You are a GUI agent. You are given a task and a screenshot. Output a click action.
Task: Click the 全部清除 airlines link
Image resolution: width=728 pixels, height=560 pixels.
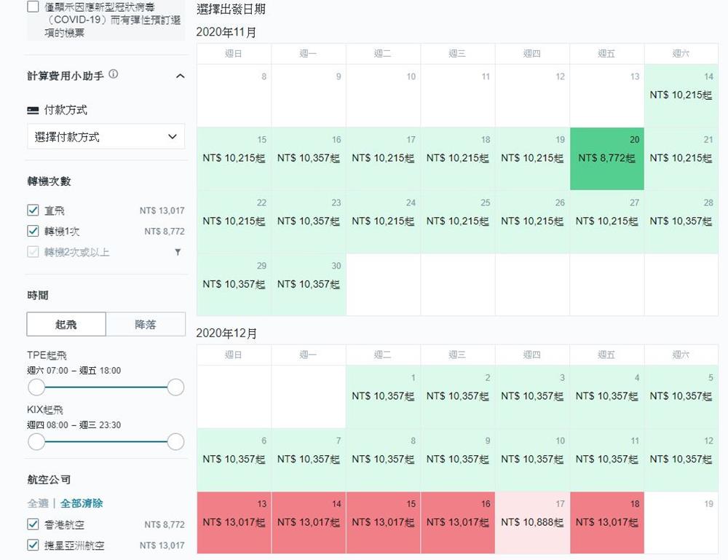pyautogui.click(x=82, y=503)
